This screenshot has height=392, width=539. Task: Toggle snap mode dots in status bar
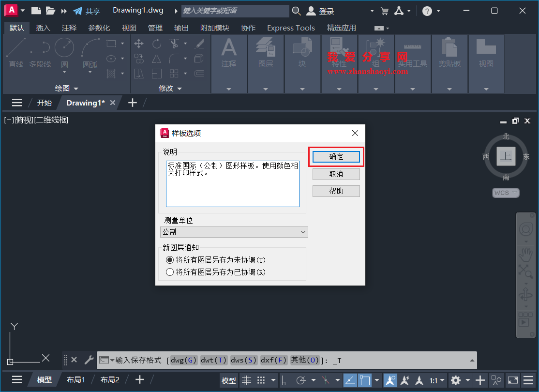pyautogui.click(x=261, y=380)
